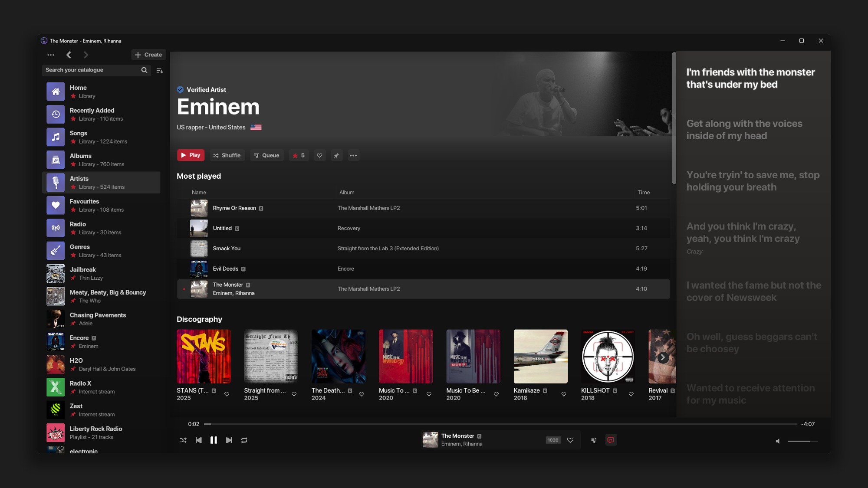This screenshot has width=868, height=488.
Task: Favourite the artist with the heart icon
Action: 319,155
